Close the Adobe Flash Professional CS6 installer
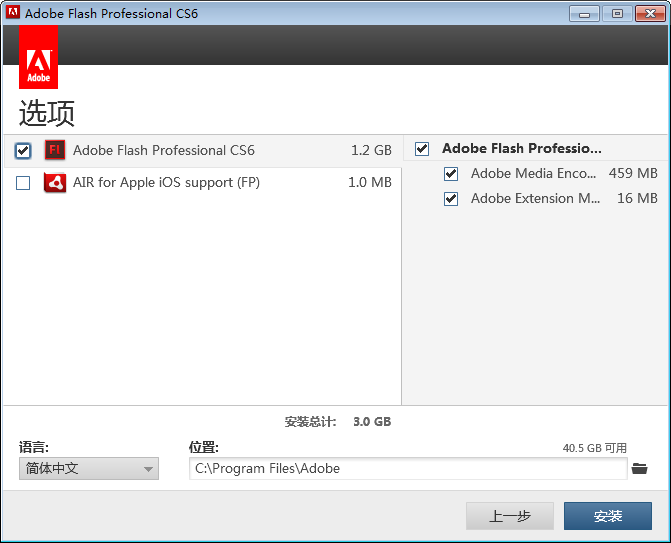The width and height of the screenshot is (671, 543). [x=650, y=14]
